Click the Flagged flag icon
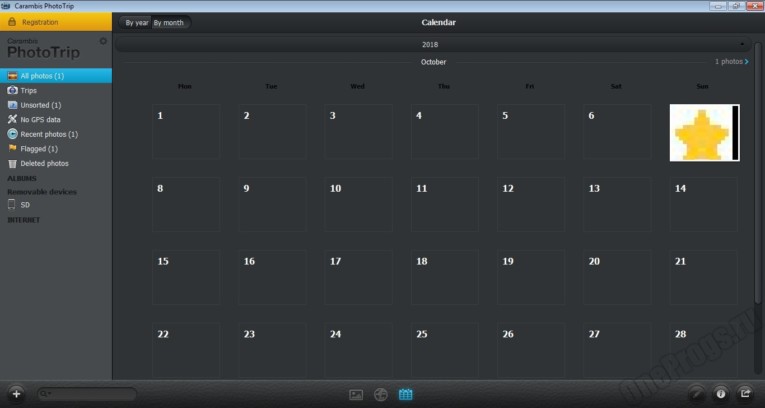 click(x=12, y=148)
